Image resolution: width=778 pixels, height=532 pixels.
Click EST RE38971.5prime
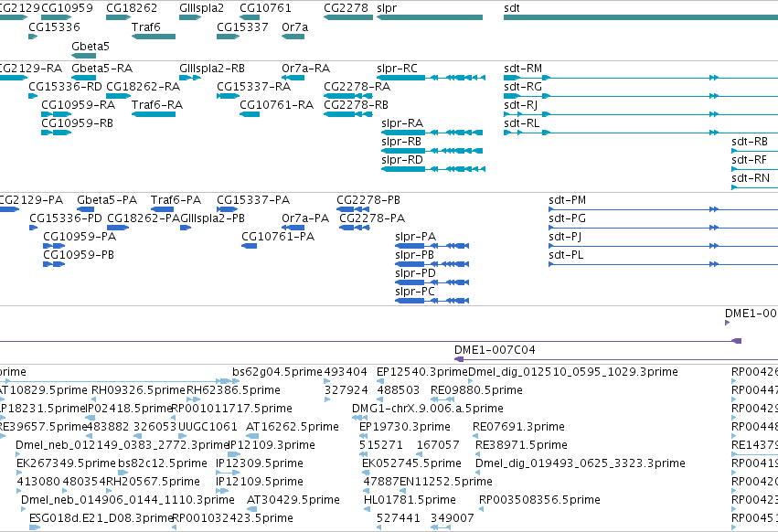pyautogui.click(x=521, y=445)
